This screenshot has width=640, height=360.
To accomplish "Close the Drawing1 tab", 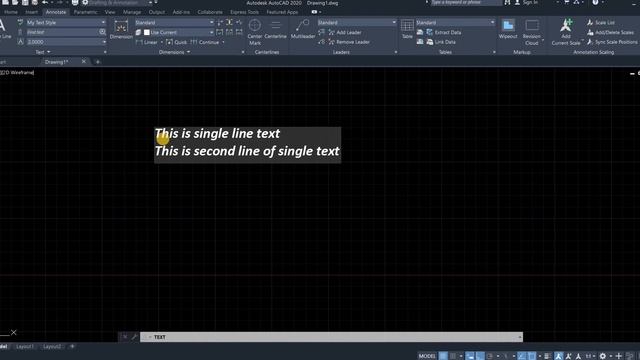I will (84, 62).
